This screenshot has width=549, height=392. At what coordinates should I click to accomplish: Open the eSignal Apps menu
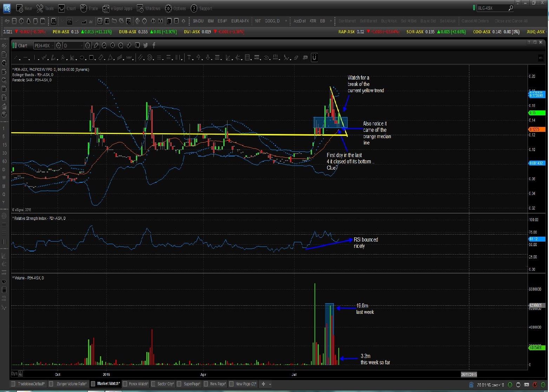coord(117,8)
